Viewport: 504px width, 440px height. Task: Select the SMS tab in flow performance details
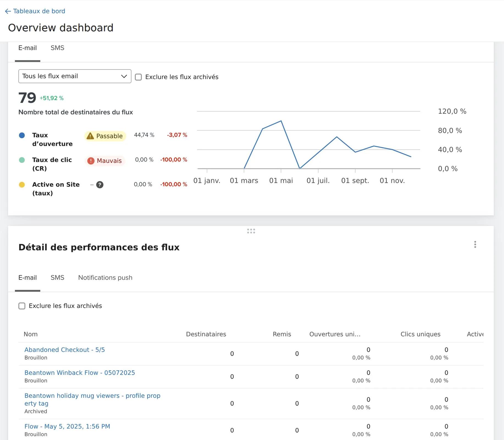pos(57,278)
